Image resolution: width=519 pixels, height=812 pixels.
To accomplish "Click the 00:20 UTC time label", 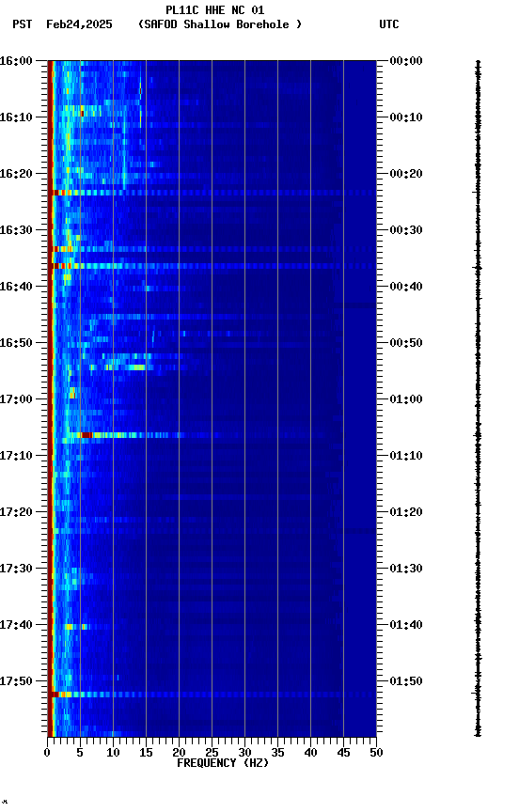I will tap(406, 174).
